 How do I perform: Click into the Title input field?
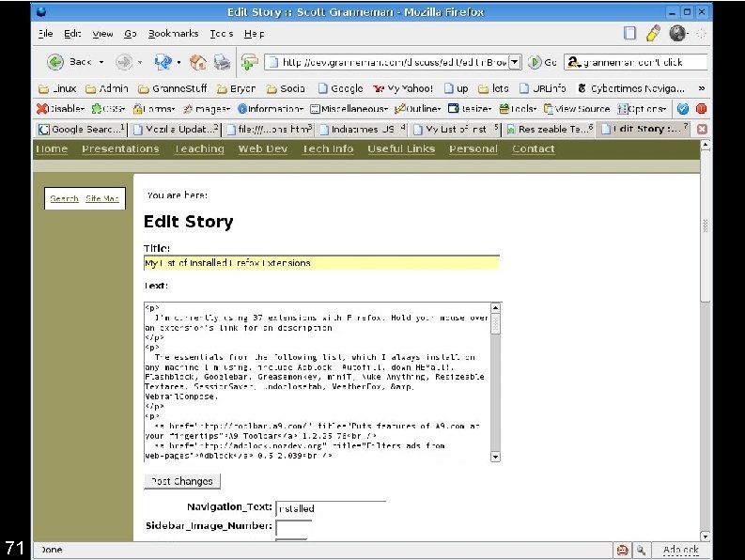[x=321, y=263]
